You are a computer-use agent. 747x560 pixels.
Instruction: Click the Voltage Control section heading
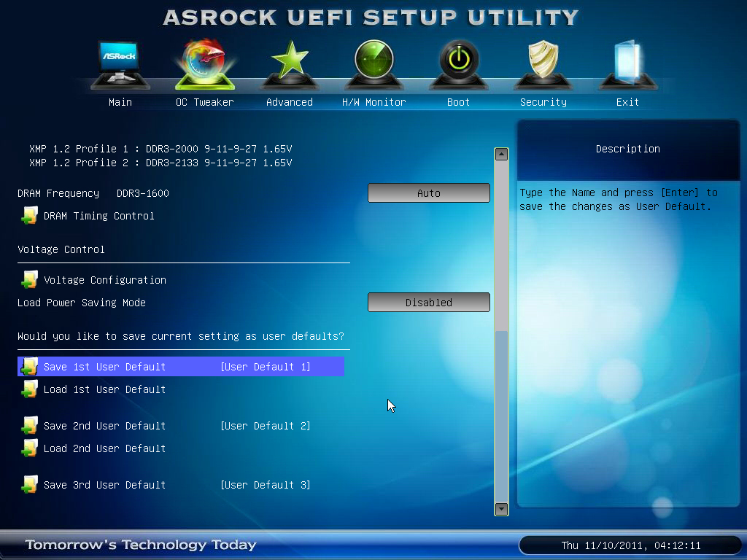click(x=61, y=249)
